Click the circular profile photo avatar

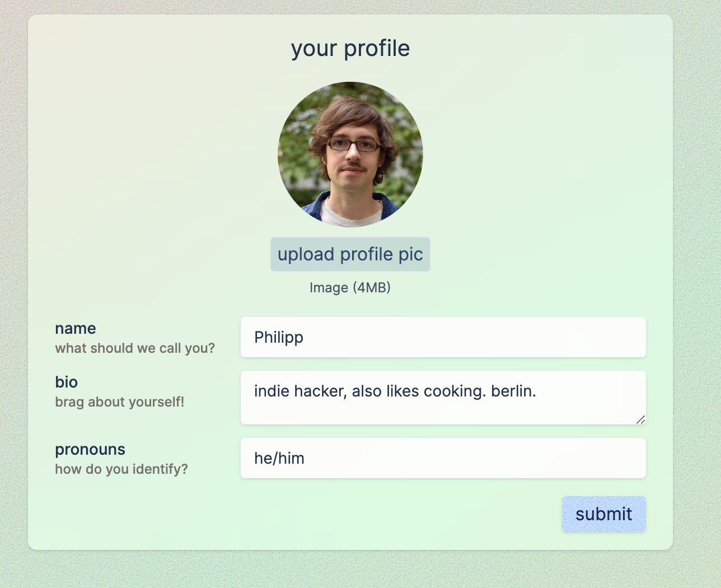[350, 155]
